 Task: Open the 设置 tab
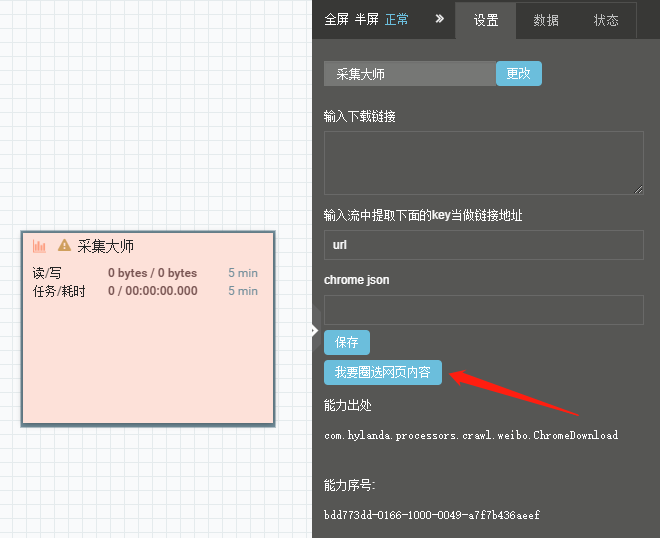point(486,20)
